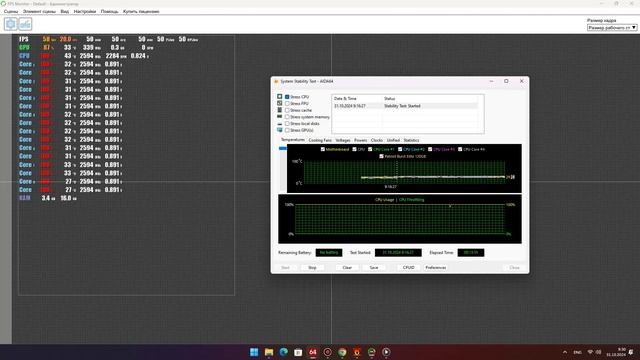Switch to the Cooling Fans tab
640x360 pixels.
click(320, 140)
